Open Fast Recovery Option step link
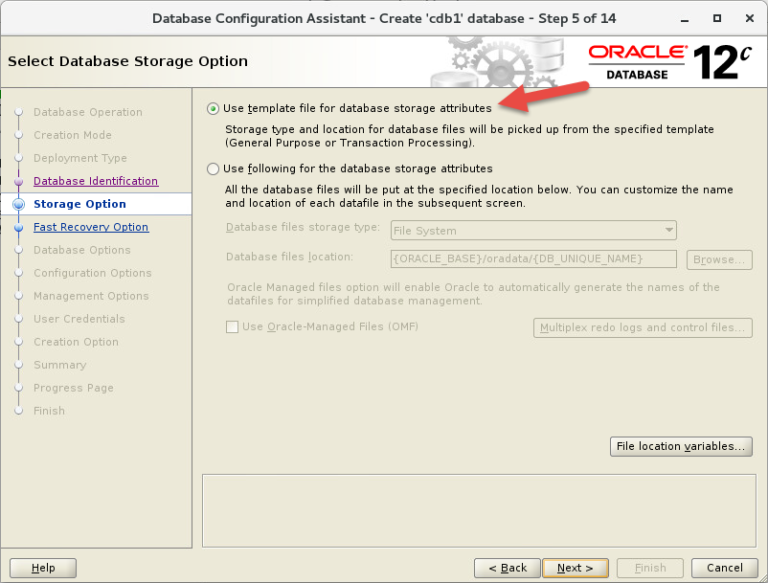768x583 pixels. (91, 227)
